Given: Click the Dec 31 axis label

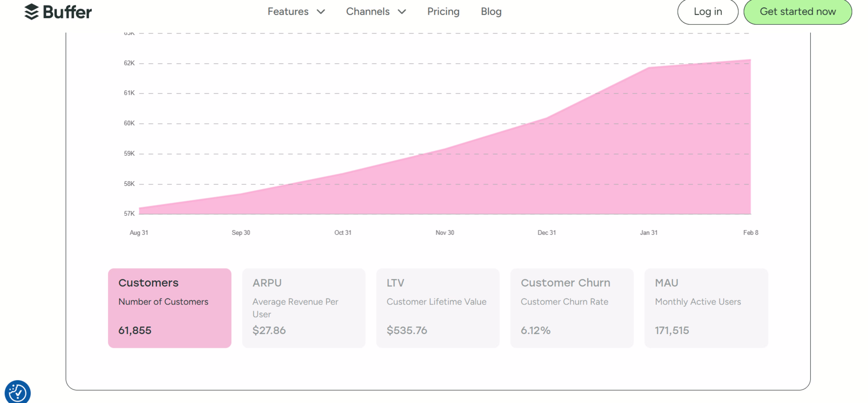Looking at the screenshot, I should click(547, 233).
